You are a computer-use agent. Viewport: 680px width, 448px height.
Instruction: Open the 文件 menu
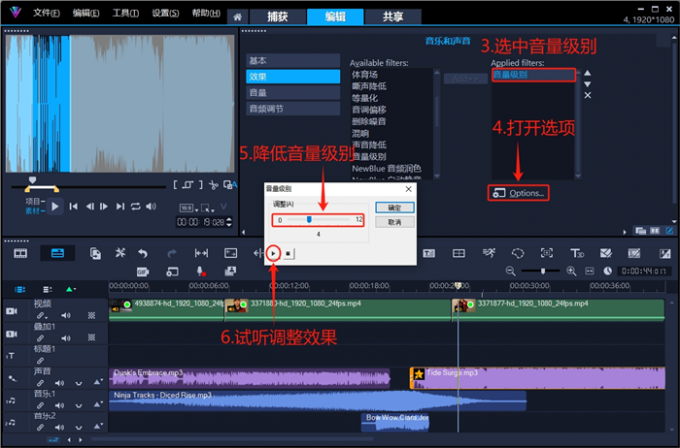coord(46,13)
